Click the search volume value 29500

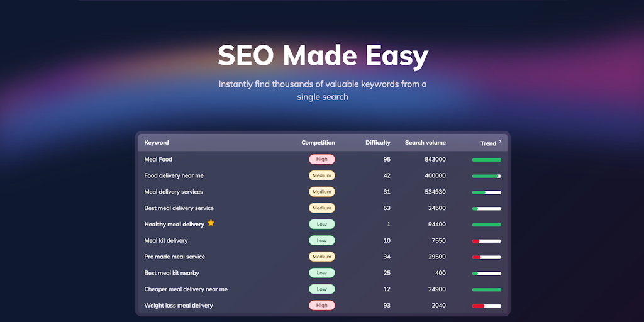[436, 257]
